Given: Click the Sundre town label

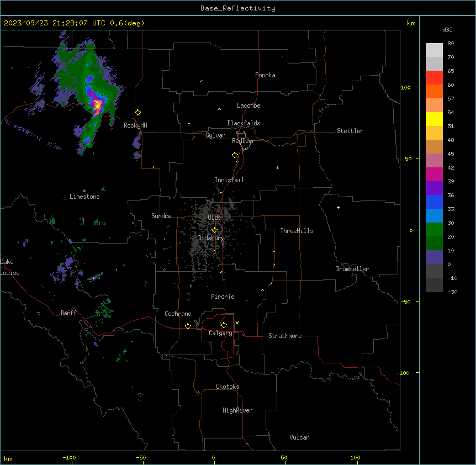Looking at the screenshot, I should tap(161, 216).
